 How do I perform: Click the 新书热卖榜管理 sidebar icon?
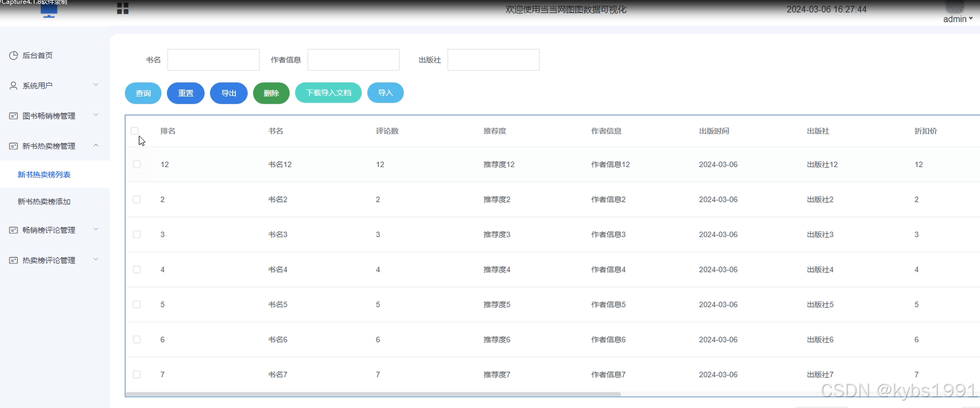tap(14, 146)
